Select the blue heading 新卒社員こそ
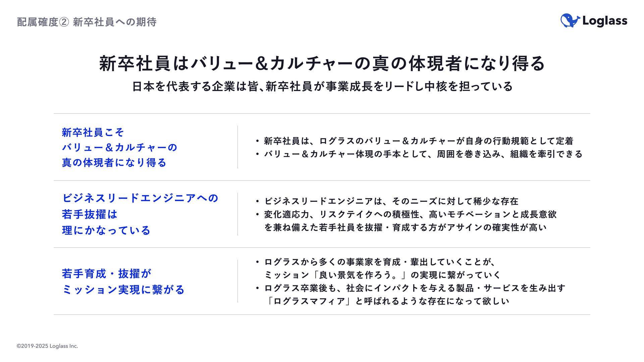Screen dimensions: 644x362 coord(93,132)
